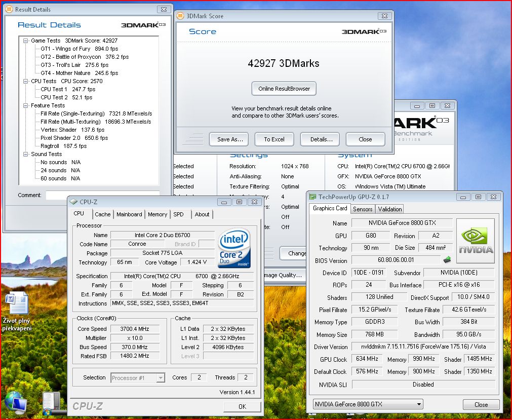Close the 3DMark Score dialog via Close button
Image resolution: width=512 pixels, height=420 pixels.
pyautogui.click(x=365, y=139)
